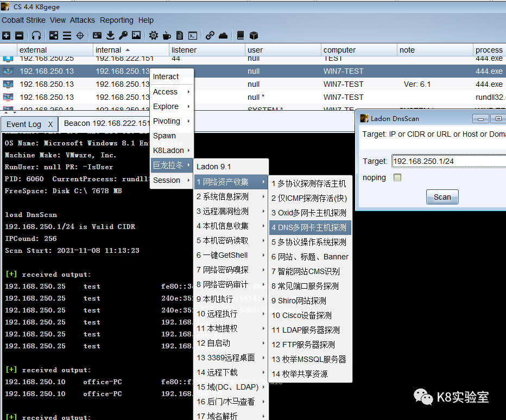Close the Event Log tab with X

[x=50, y=124]
